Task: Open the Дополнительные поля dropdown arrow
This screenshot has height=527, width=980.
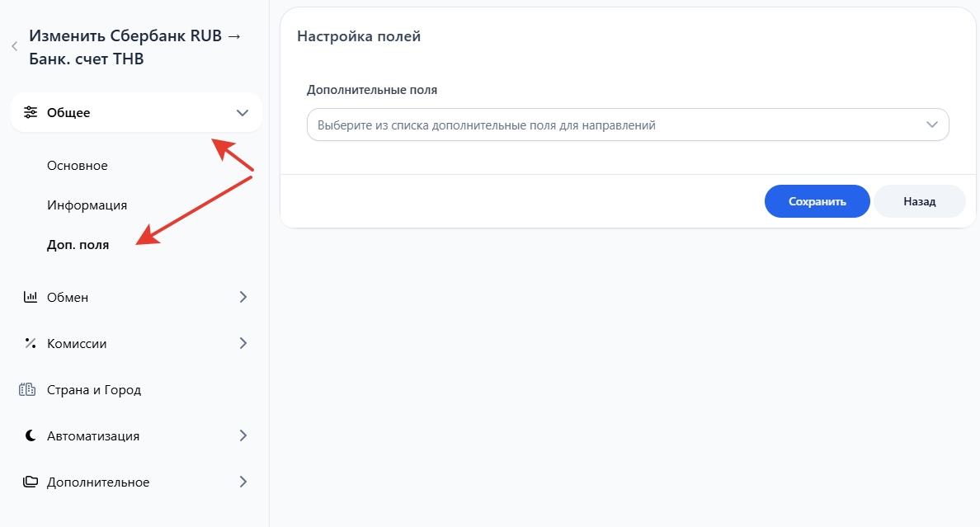Action: tap(932, 125)
